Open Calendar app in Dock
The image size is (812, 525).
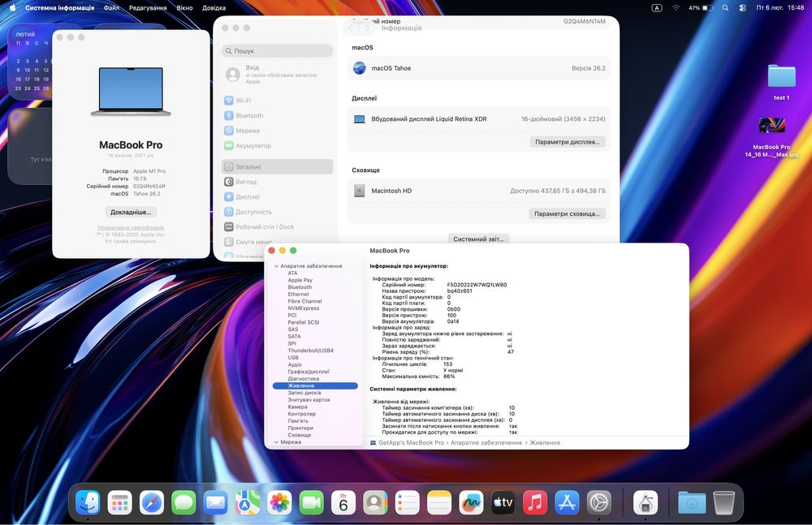tap(343, 503)
